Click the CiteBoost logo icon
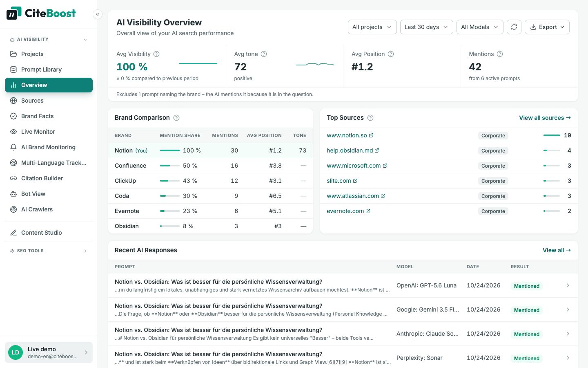 [x=14, y=13]
